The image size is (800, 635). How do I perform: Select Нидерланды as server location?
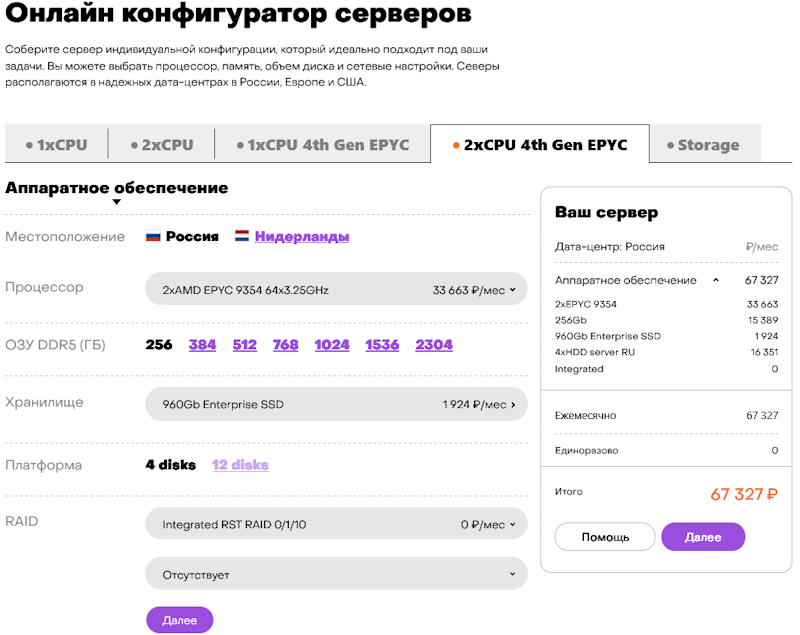pyautogui.click(x=301, y=237)
